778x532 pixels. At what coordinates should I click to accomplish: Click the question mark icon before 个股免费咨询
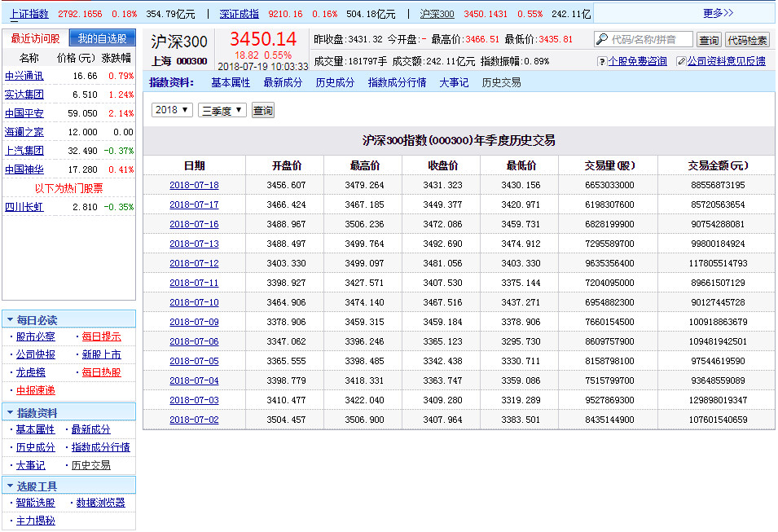click(x=602, y=62)
